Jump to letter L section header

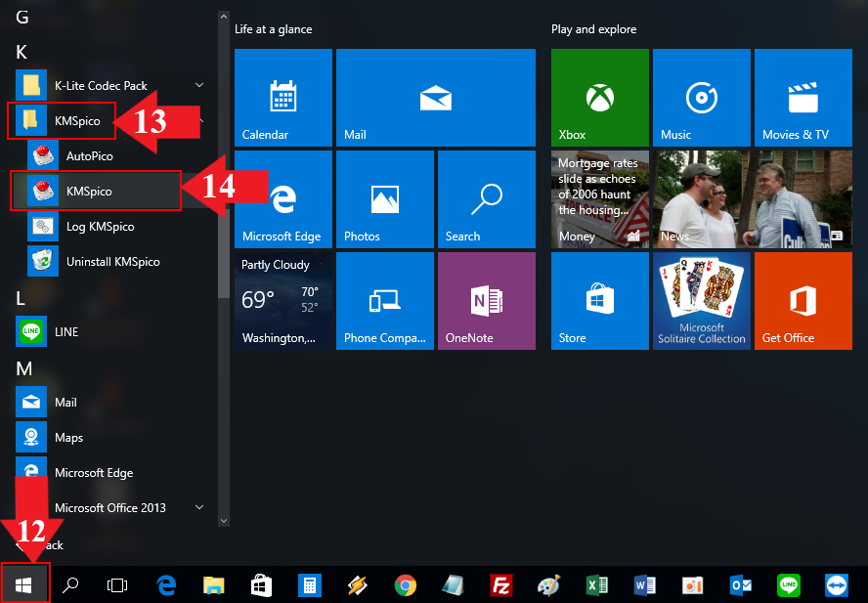[21, 298]
